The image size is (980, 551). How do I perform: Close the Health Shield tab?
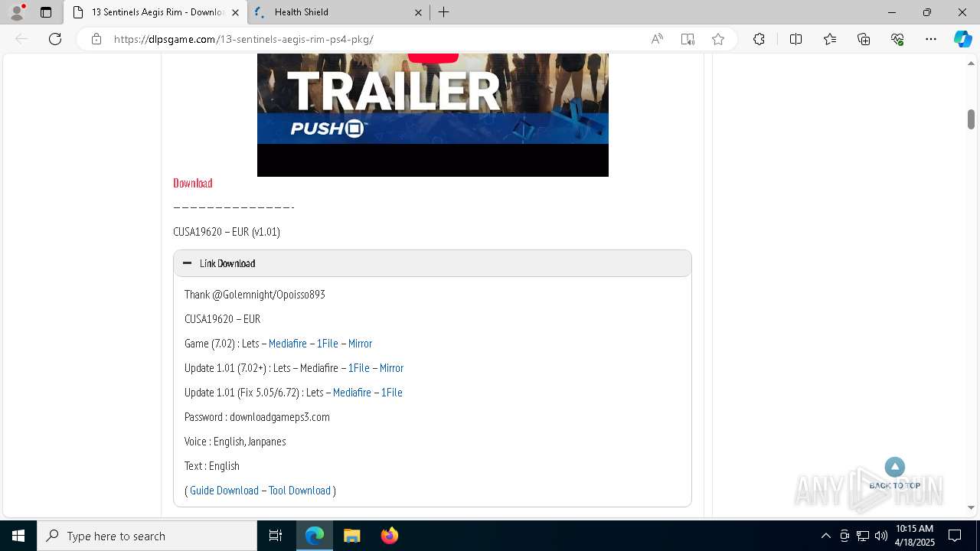click(x=419, y=12)
